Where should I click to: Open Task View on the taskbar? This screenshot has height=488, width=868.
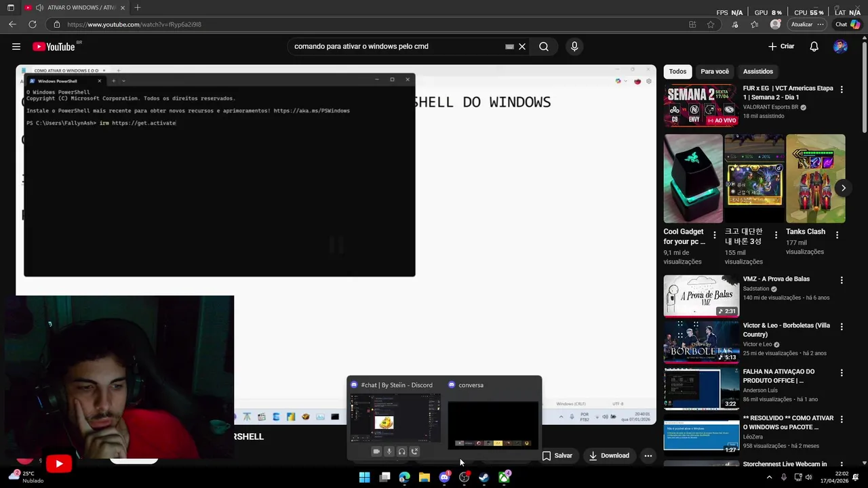(384, 477)
